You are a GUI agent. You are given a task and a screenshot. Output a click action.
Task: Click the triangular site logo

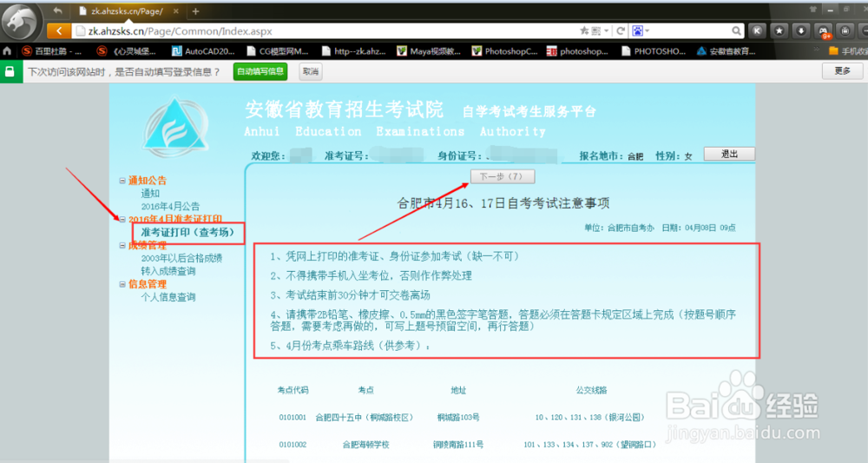[175, 128]
